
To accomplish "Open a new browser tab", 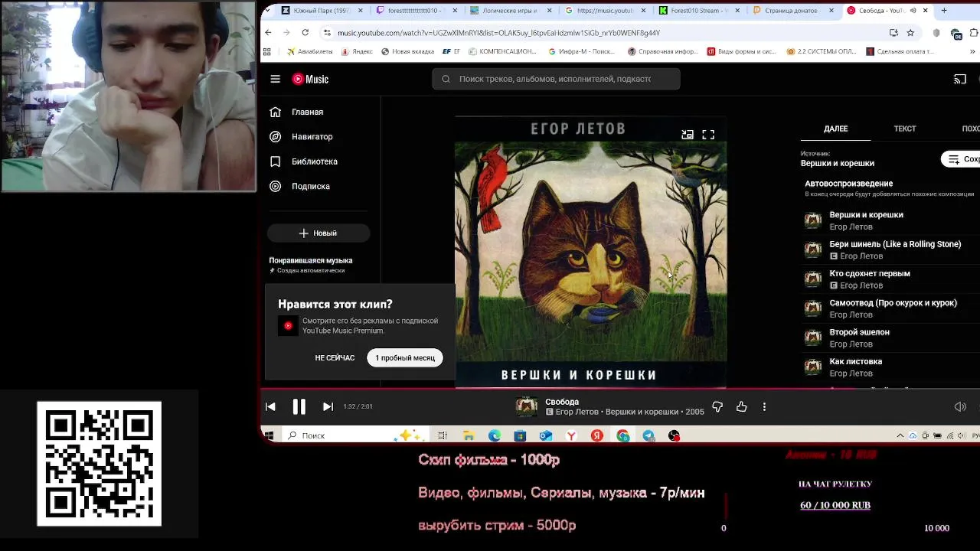I will (944, 11).
